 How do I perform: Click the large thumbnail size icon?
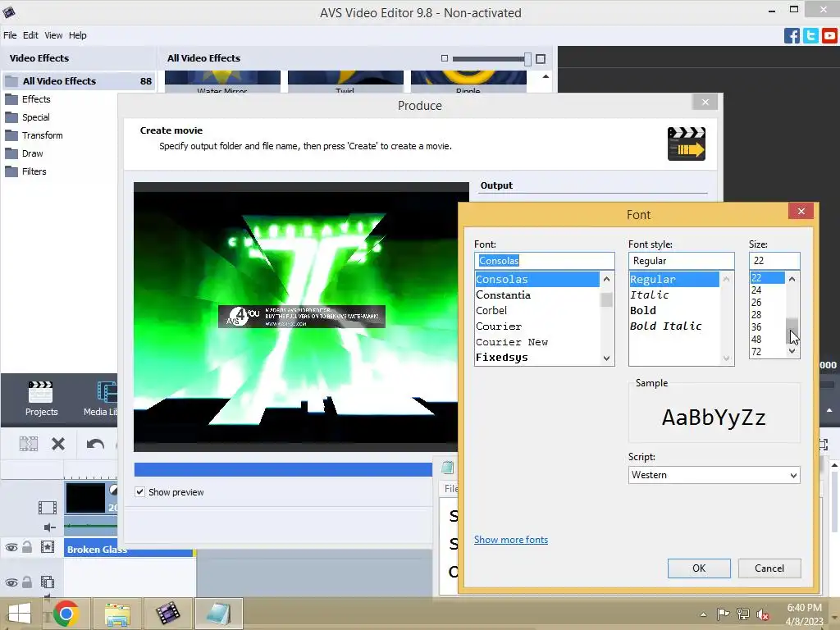(x=541, y=59)
